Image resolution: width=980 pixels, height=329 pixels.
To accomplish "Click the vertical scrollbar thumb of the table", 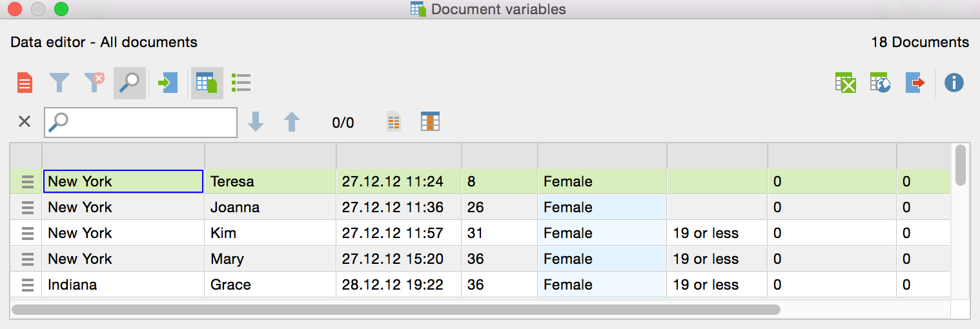I will [960, 165].
